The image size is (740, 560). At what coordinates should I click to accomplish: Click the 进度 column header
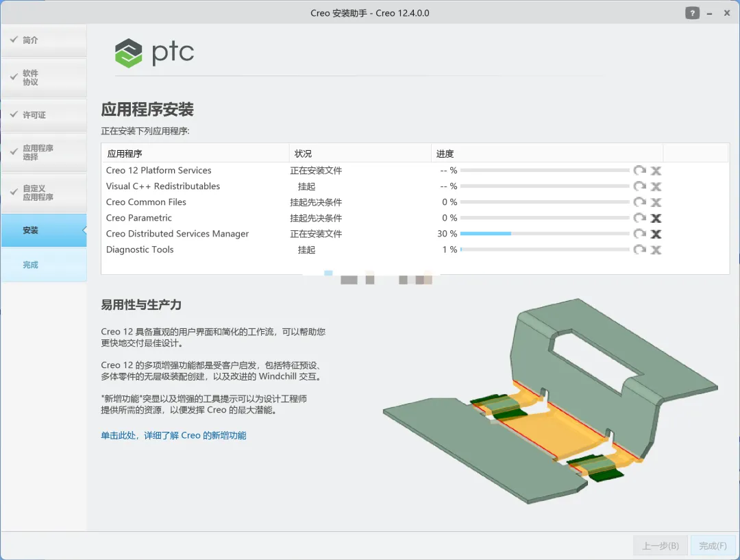(x=547, y=154)
